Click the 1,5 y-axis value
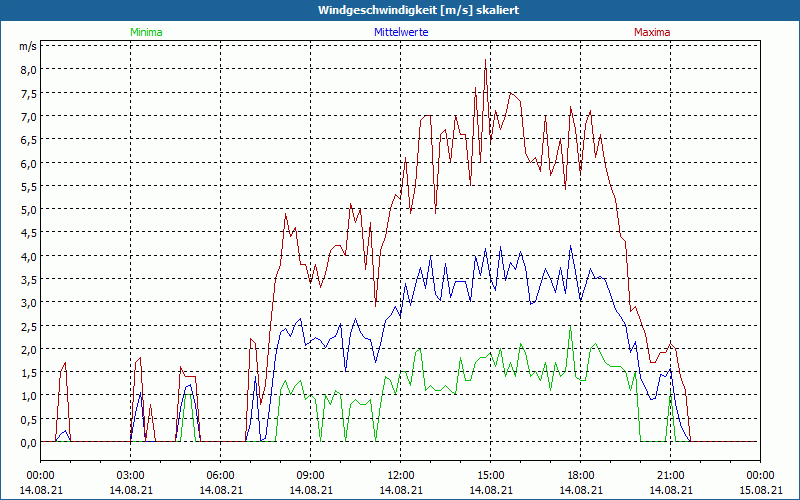800x500 pixels. (x=28, y=373)
